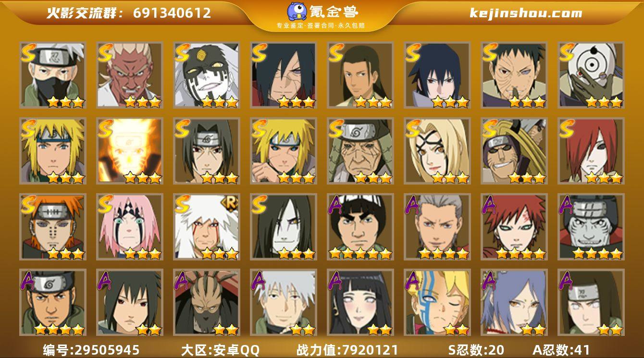Select the masked silver-haired ninja in the first row

[x=53, y=75]
